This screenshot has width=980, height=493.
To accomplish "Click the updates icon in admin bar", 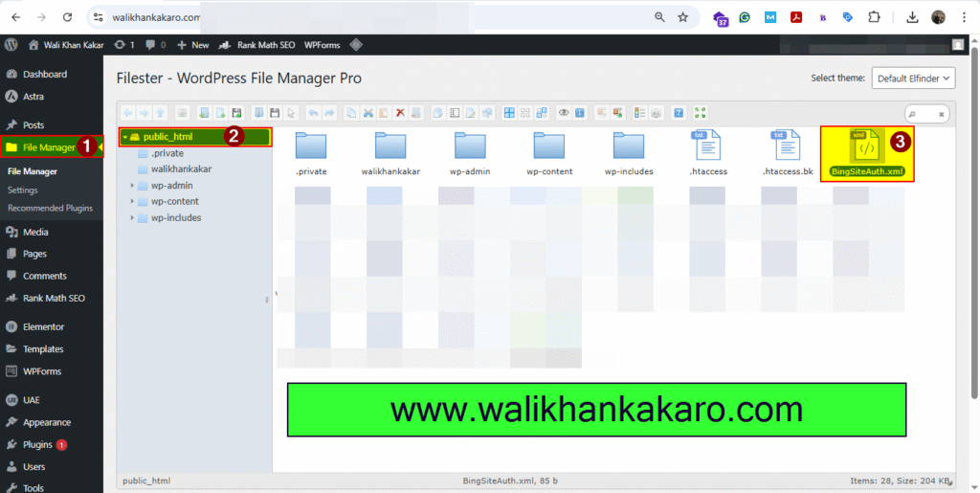I will click(125, 45).
